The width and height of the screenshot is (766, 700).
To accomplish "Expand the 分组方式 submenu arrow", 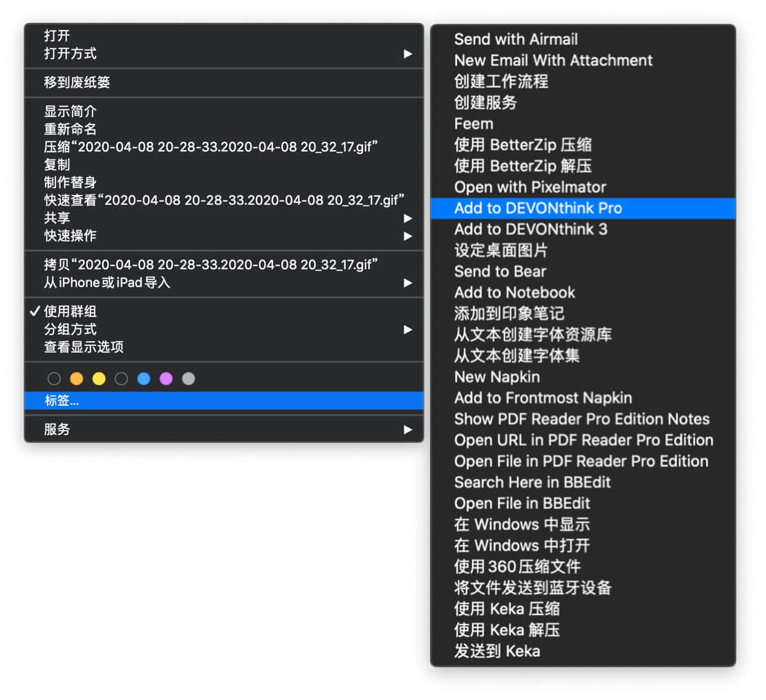I will click(407, 329).
